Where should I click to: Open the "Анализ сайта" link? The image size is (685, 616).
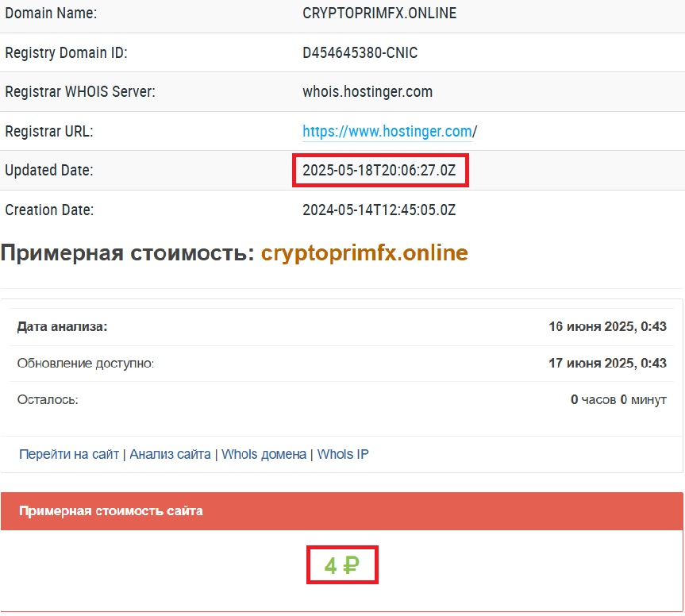[170, 454]
